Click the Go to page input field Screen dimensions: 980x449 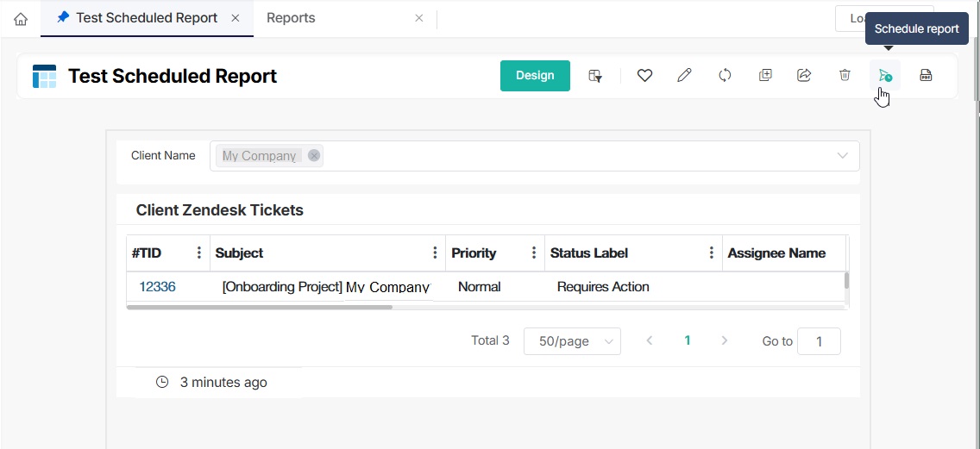coord(819,341)
